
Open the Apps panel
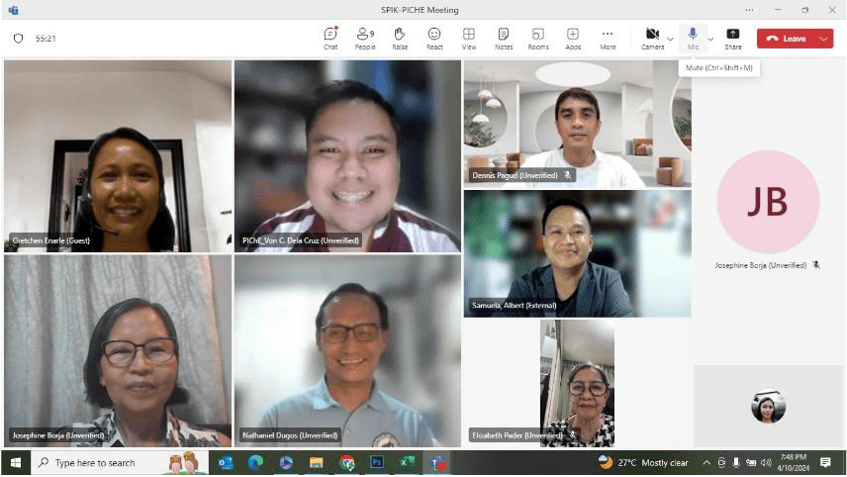573,38
